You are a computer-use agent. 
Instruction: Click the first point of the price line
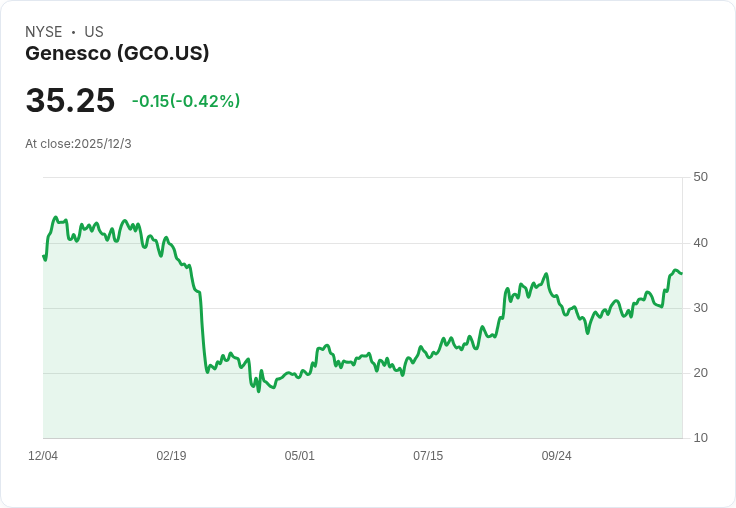point(43,256)
